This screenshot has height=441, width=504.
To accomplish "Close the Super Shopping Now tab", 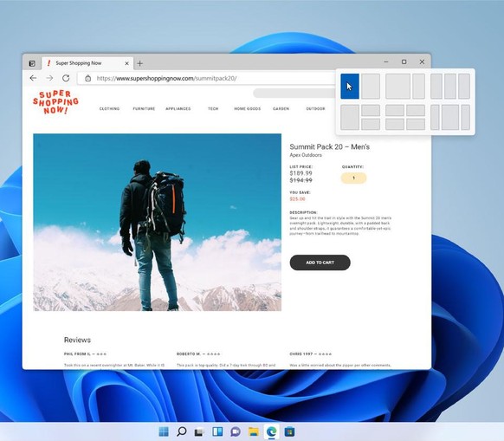I will [126, 63].
